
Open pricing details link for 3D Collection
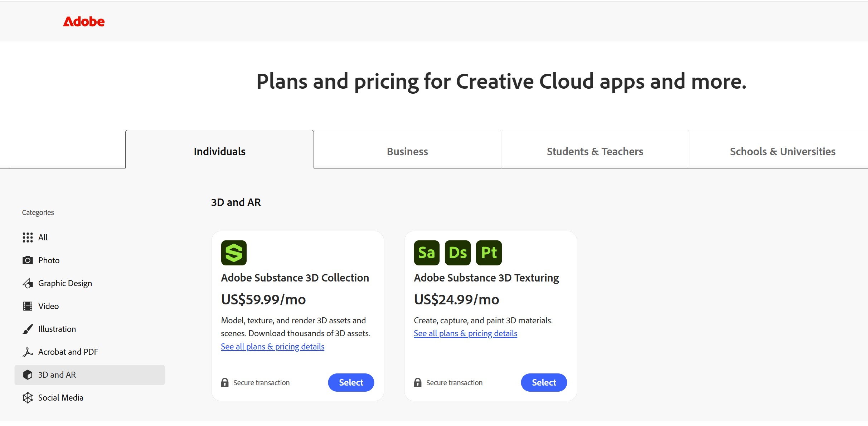pos(272,347)
